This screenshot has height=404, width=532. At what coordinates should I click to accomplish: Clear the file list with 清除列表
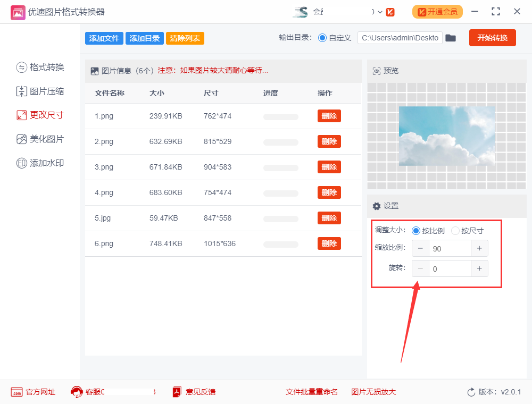(185, 38)
